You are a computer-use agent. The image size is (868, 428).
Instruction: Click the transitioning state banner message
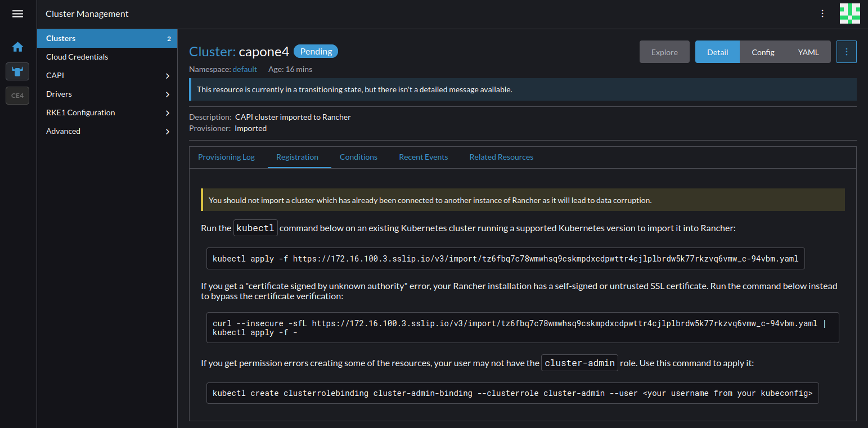(523, 89)
